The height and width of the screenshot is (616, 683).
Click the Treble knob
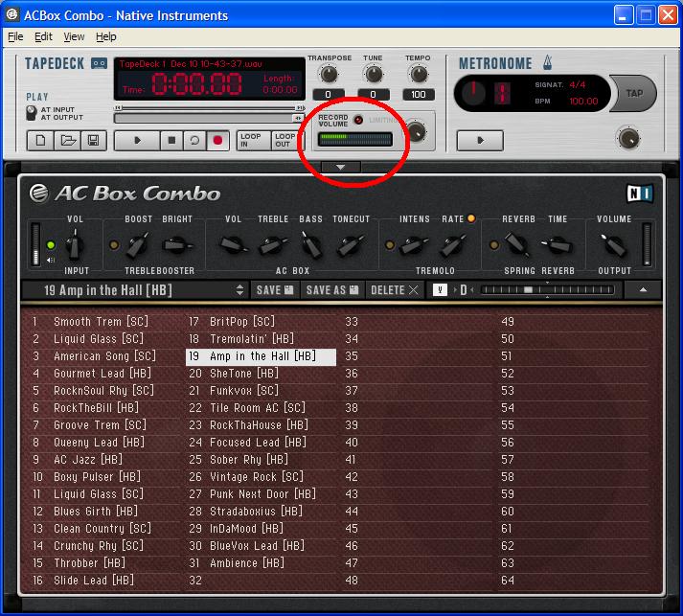pos(272,245)
